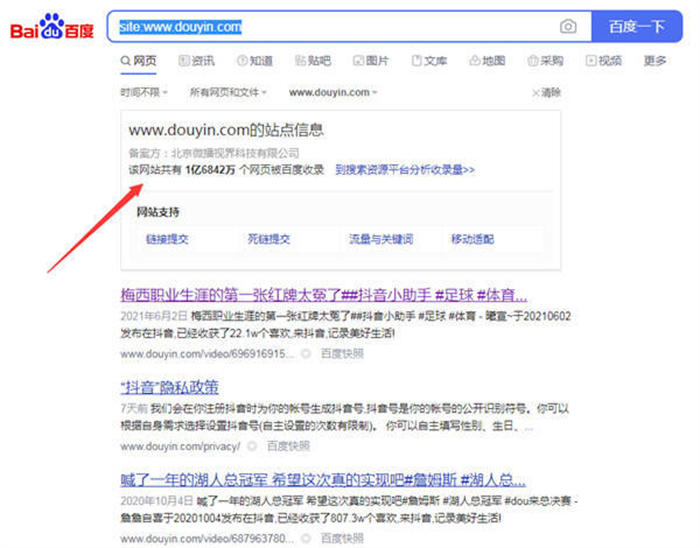The image size is (700, 548).
Task: Open 到搜索资源平台分析收录量 link
Action: tap(405, 170)
